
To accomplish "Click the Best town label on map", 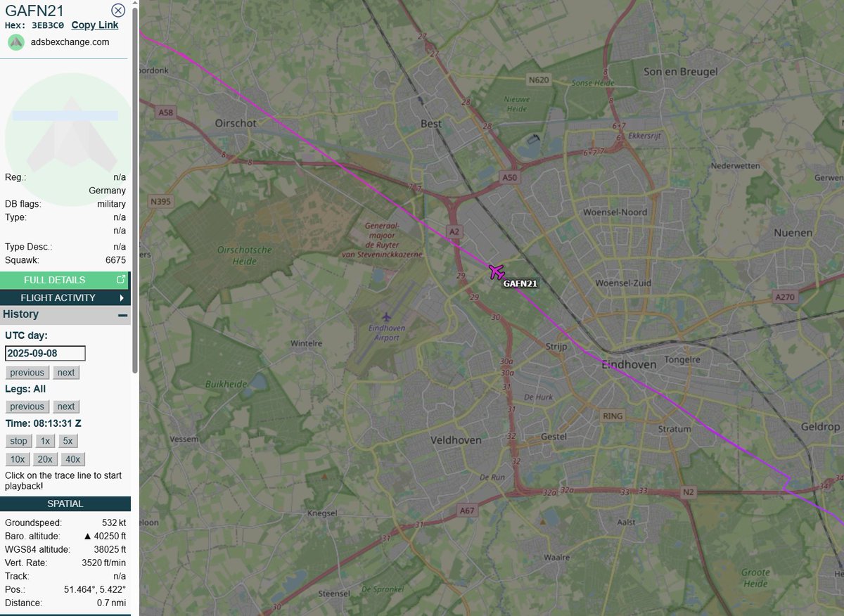I will (x=431, y=124).
